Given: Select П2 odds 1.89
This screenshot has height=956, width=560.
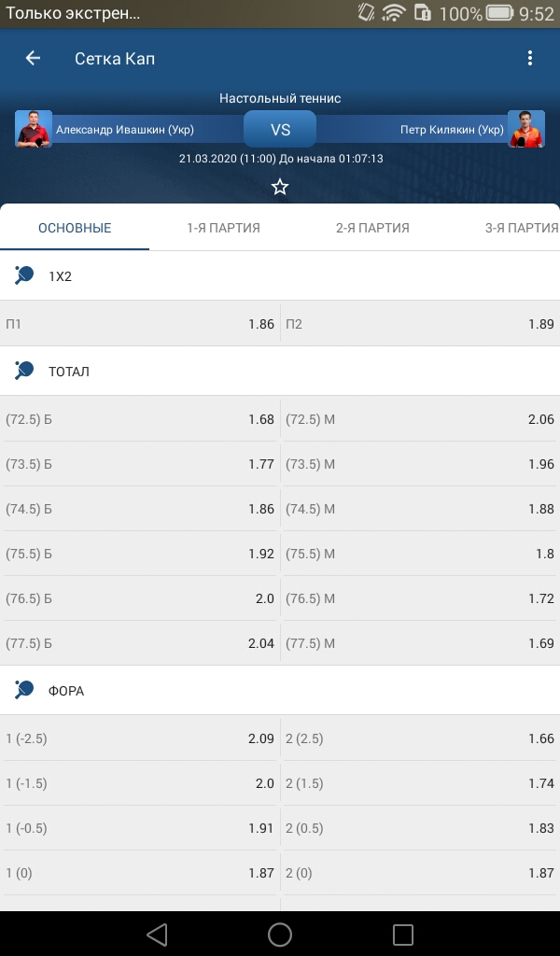Looking at the screenshot, I should 420,324.
